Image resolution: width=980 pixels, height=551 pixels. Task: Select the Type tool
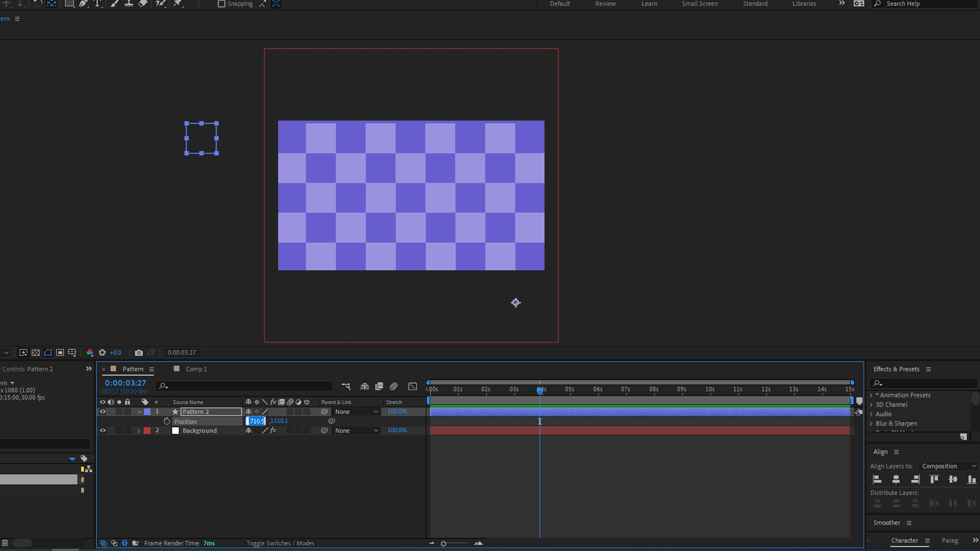click(x=97, y=4)
